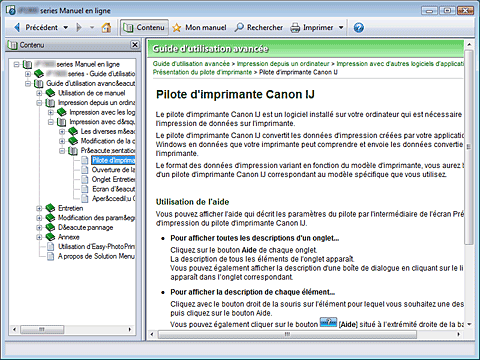Close the Contenu side panel

[135, 45]
